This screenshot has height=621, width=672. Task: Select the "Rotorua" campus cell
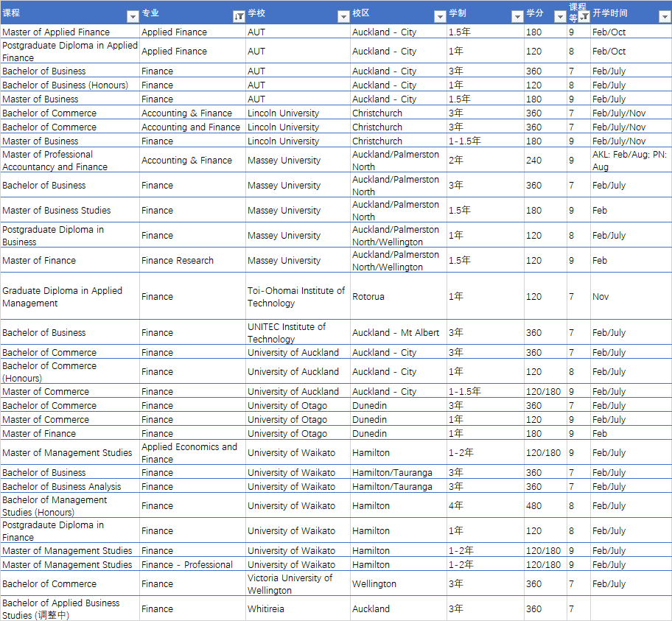(x=399, y=297)
